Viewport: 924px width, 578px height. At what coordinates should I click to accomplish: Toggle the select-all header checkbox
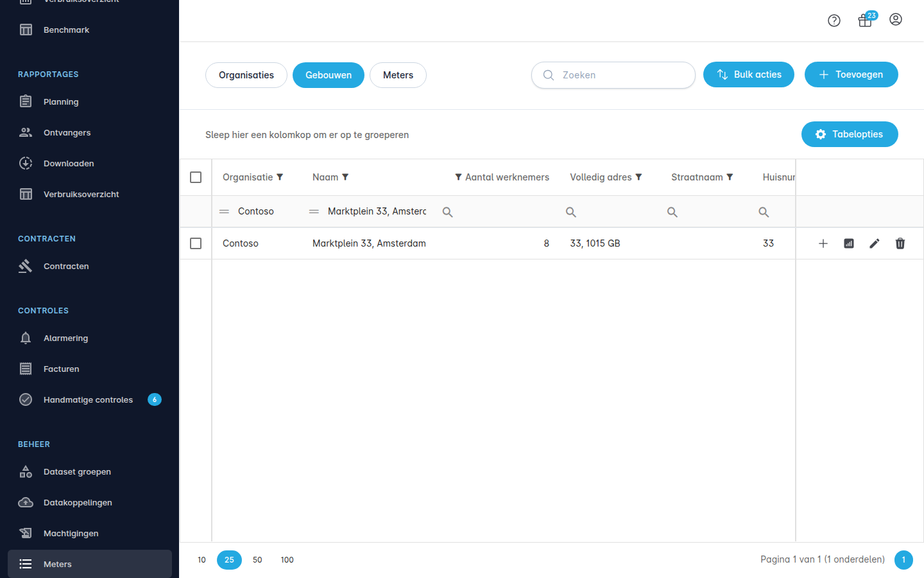196,177
